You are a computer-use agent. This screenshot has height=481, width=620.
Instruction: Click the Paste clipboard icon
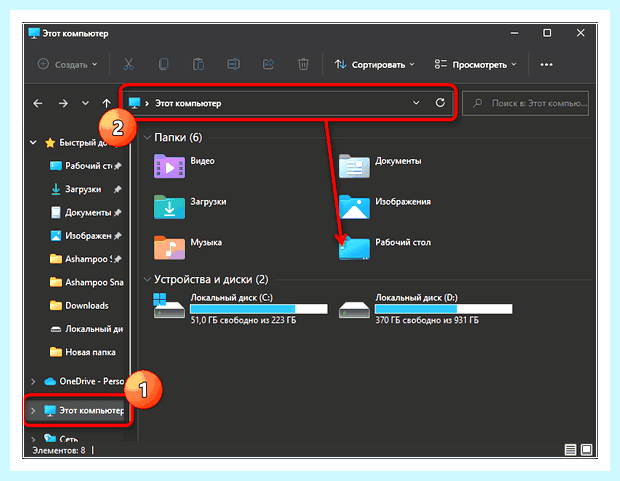(198, 64)
